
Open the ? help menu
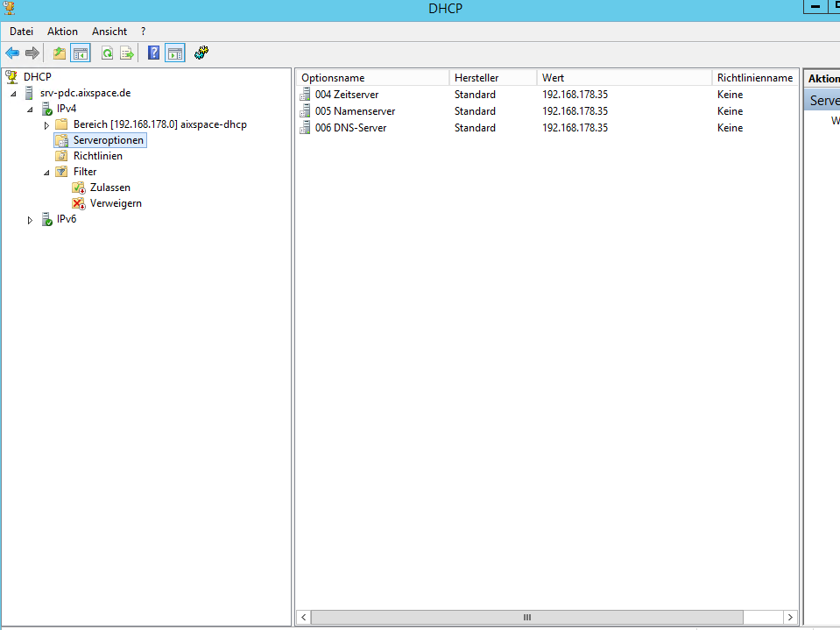pos(143,32)
